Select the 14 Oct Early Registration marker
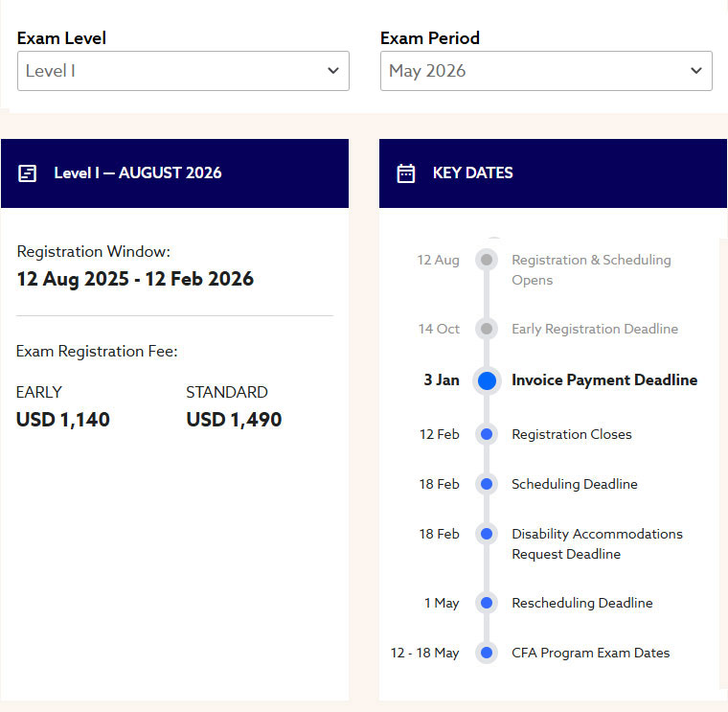Image resolution: width=728 pixels, height=712 pixels. click(x=487, y=329)
